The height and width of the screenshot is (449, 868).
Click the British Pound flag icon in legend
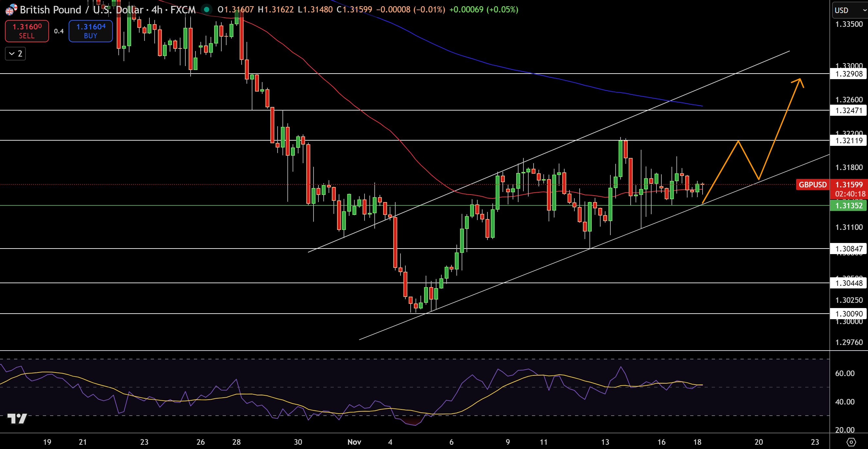[x=10, y=10]
